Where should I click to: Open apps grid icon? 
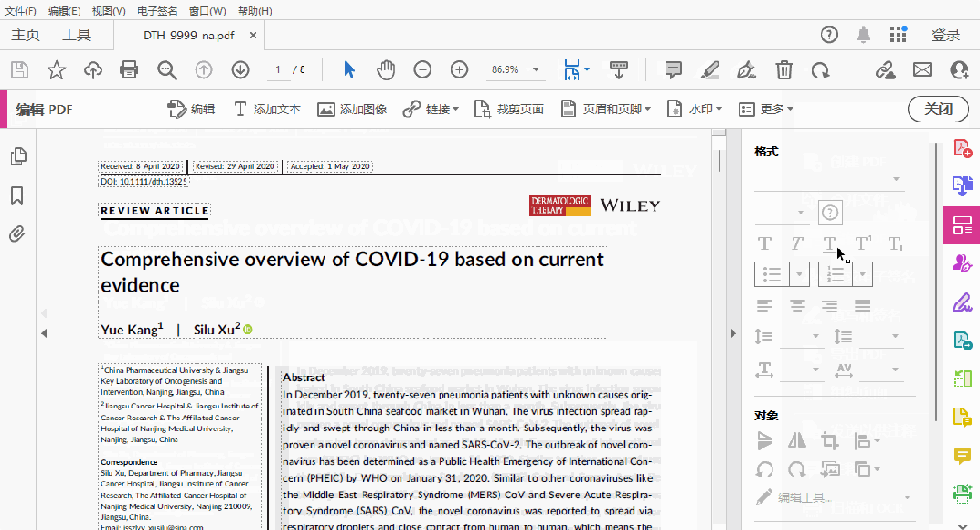898,35
